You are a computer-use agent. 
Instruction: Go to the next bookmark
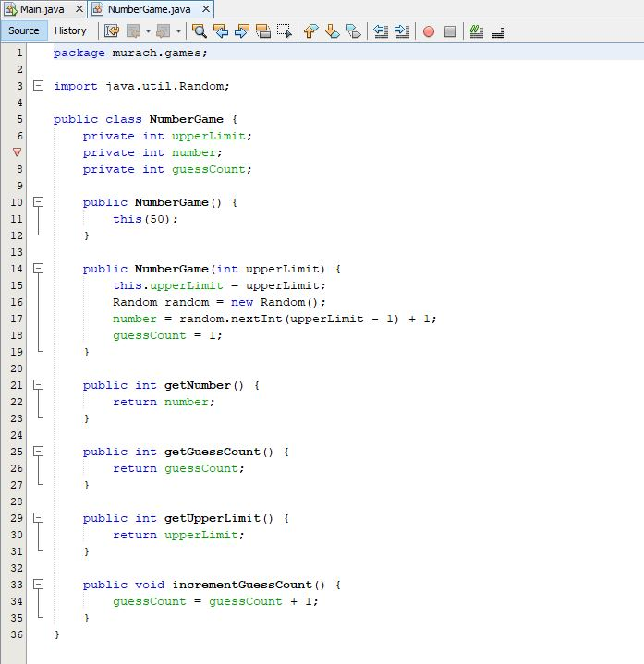point(332,30)
